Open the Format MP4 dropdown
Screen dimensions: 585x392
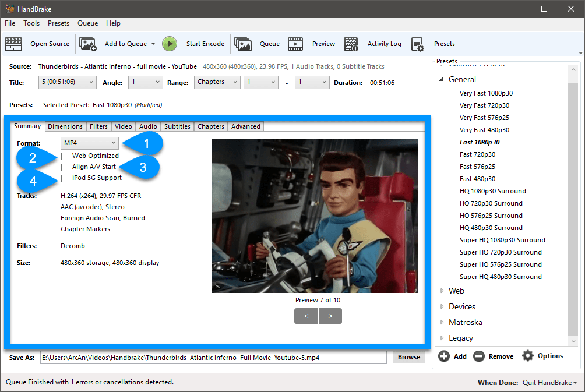pyautogui.click(x=90, y=143)
